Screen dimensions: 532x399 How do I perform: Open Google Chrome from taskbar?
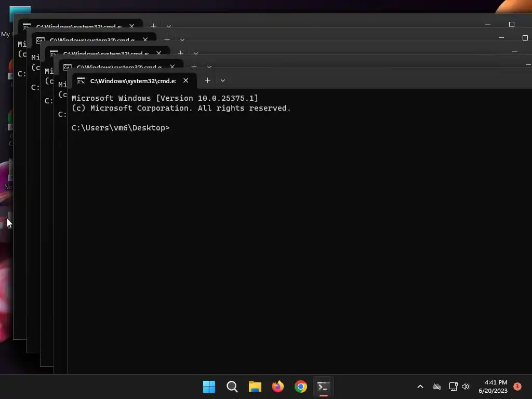coord(301,387)
